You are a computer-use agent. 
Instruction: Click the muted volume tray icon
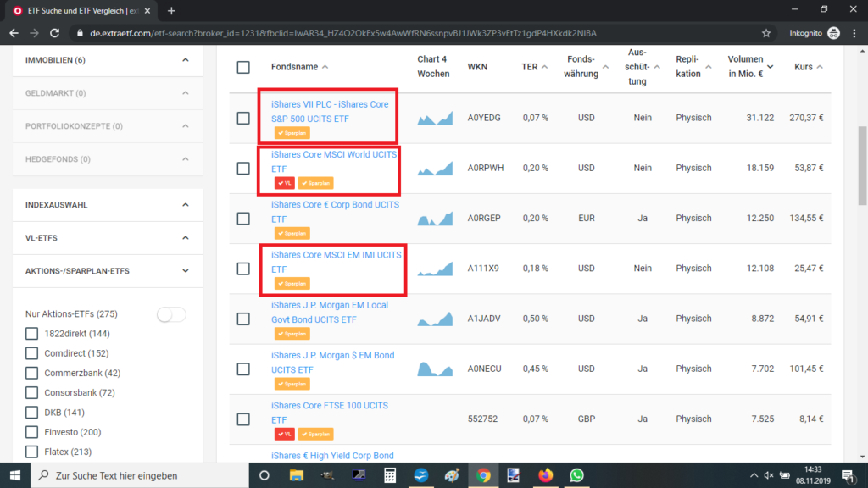(x=769, y=475)
